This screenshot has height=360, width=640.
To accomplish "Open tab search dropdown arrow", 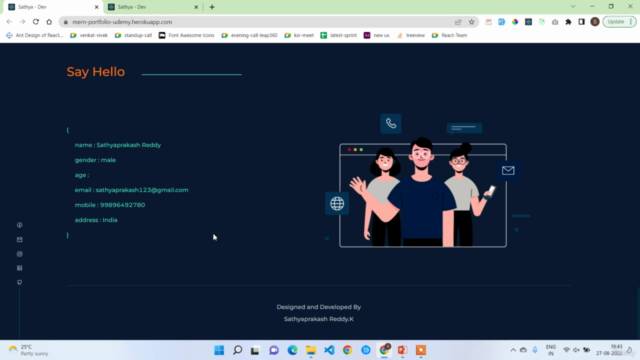I will pos(573,7).
